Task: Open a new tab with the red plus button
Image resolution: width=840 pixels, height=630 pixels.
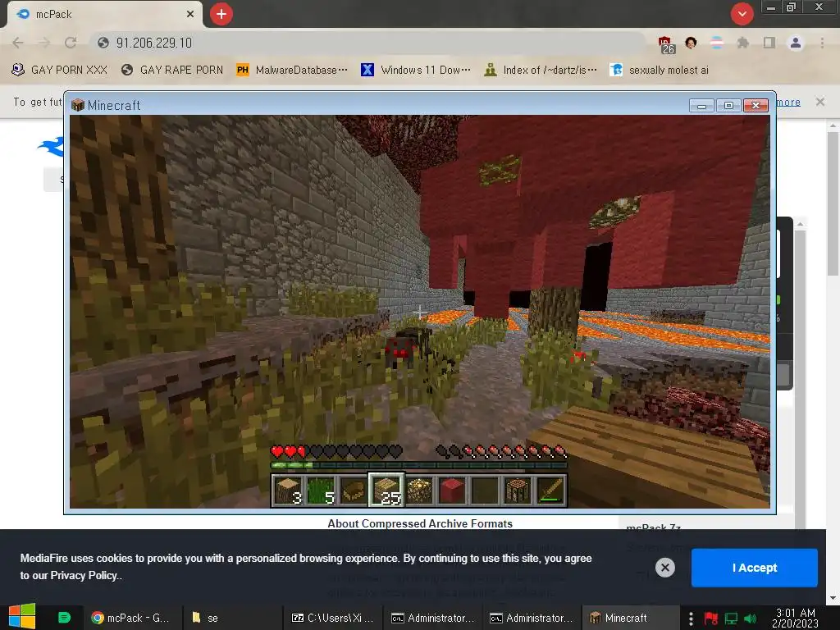Action: pyautogui.click(x=221, y=14)
